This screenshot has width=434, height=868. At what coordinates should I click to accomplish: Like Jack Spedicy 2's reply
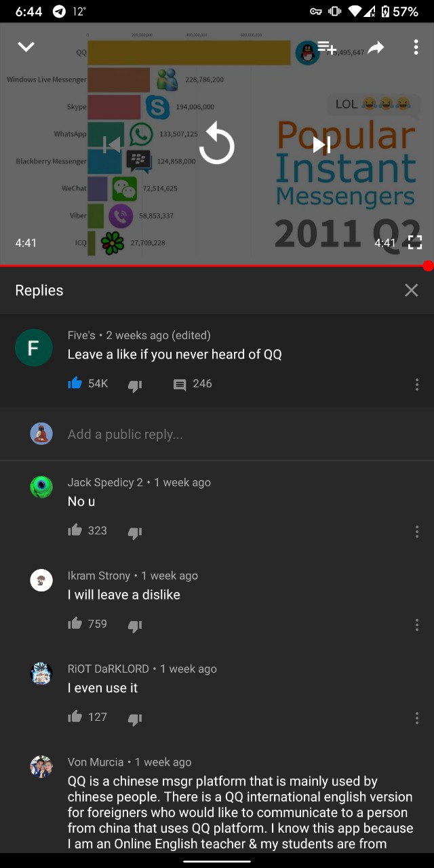(x=75, y=530)
